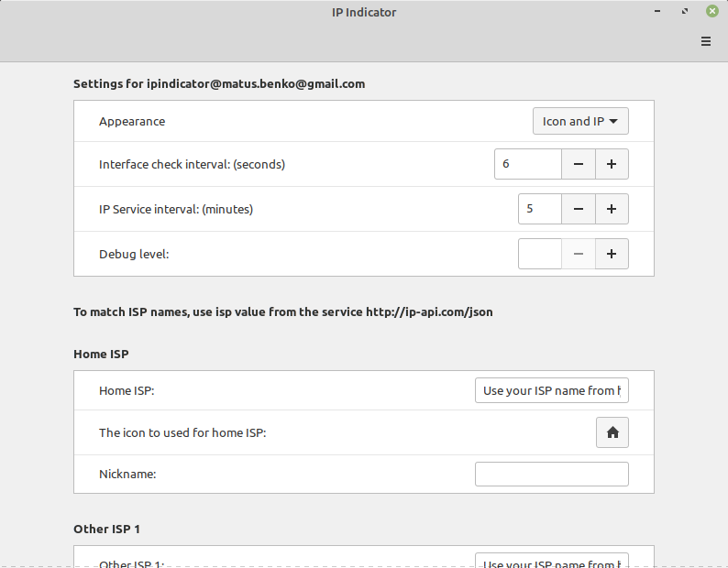
Task: Click the 'Debug level:' label
Action: pos(134,255)
